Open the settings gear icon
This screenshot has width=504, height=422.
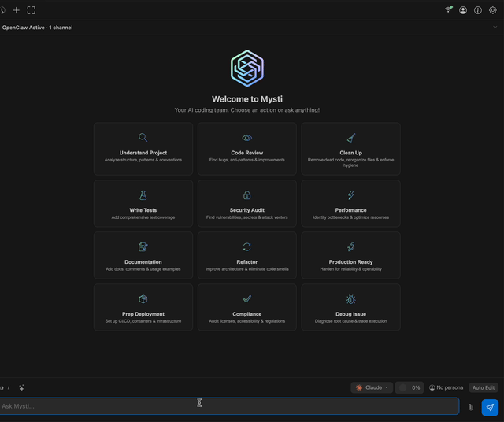pos(493,10)
